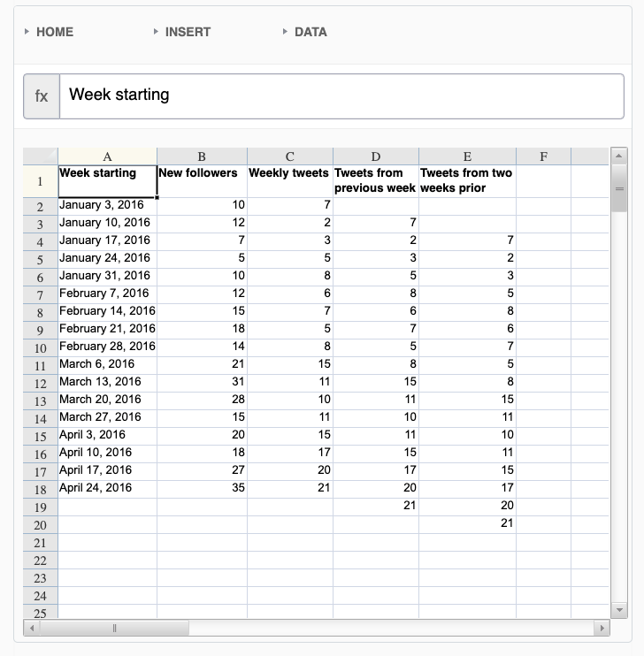644x656 pixels.
Task: Select new followers value 28 for March 20
Action: pyautogui.click(x=203, y=400)
